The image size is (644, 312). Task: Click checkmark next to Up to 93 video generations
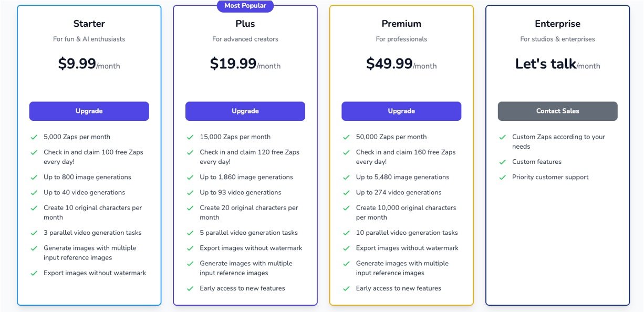(190, 193)
